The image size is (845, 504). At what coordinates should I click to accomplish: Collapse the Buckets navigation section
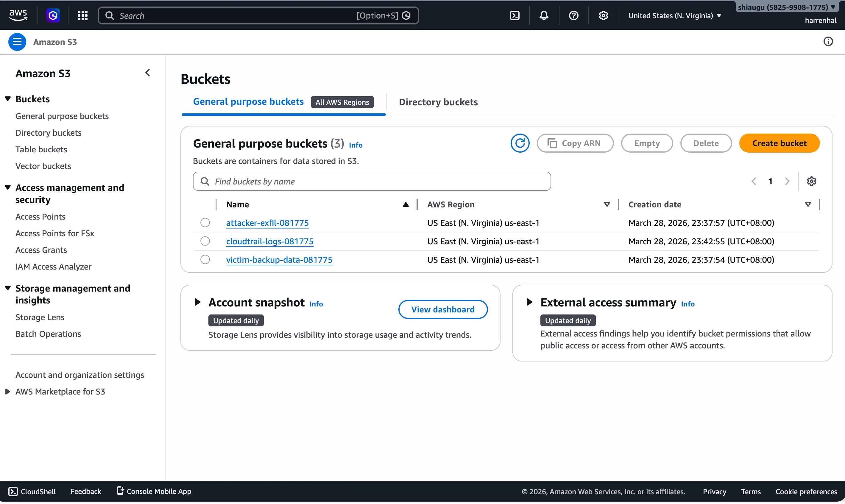click(x=7, y=99)
